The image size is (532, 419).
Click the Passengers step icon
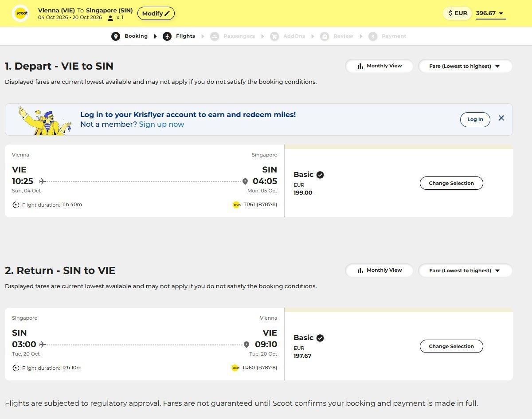click(x=215, y=36)
